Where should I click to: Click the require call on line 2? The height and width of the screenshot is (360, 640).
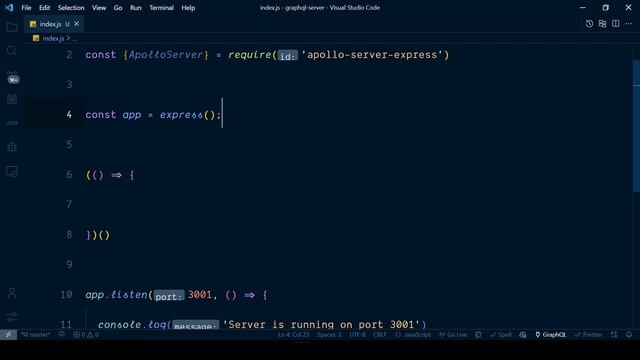(x=249, y=55)
